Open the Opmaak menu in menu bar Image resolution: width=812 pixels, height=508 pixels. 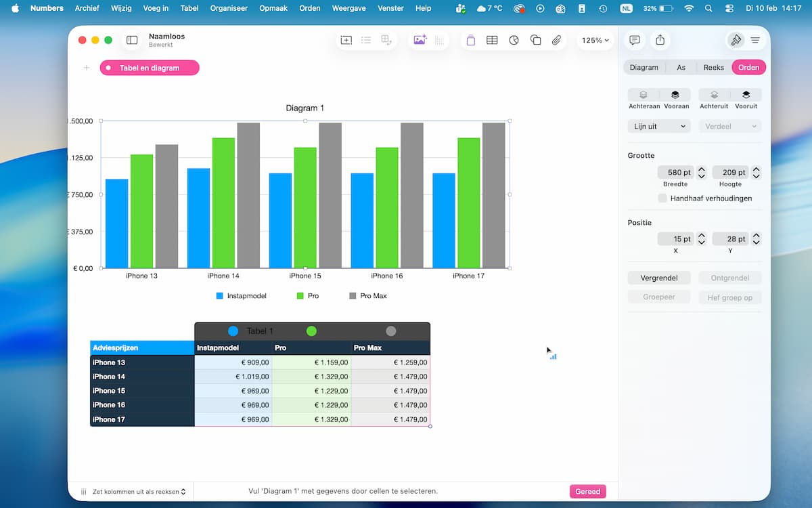(x=273, y=8)
